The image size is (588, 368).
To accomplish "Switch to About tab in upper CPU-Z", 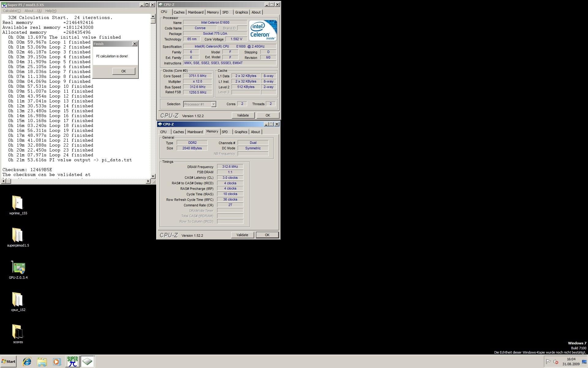I will click(256, 12).
